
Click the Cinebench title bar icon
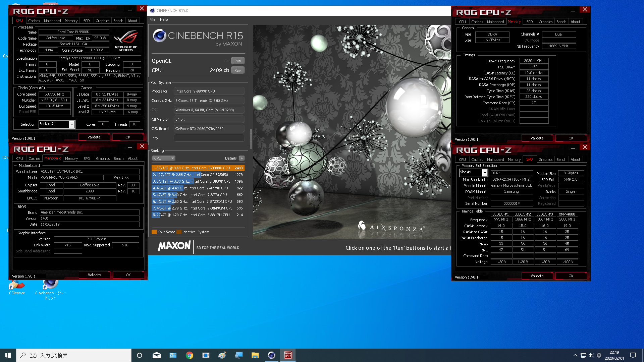click(x=152, y=11)
